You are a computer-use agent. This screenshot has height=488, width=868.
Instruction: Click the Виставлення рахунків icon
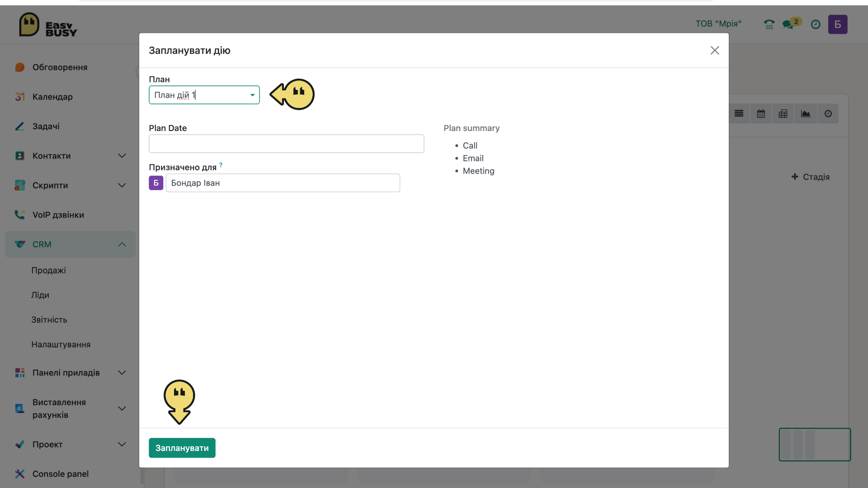pos(19,408)
